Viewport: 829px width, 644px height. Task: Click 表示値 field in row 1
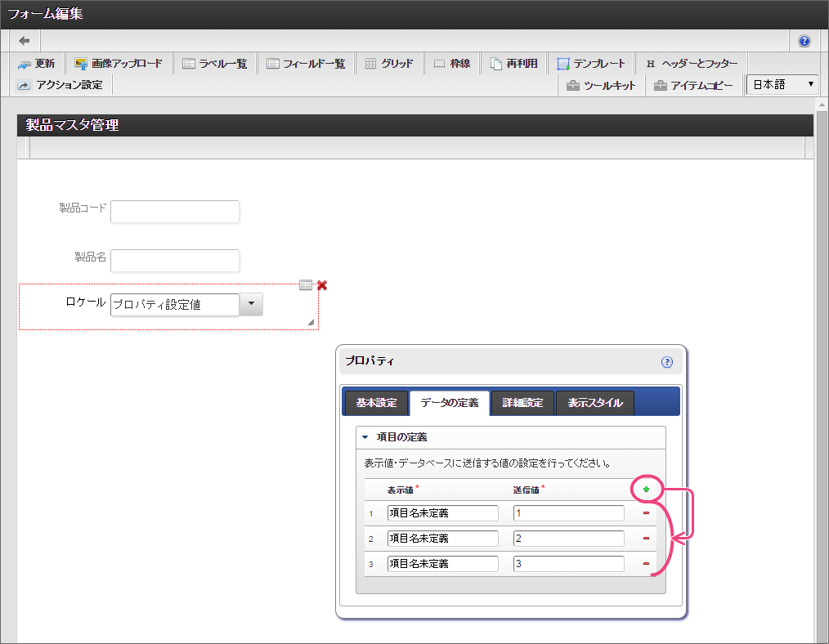point(442,513)
